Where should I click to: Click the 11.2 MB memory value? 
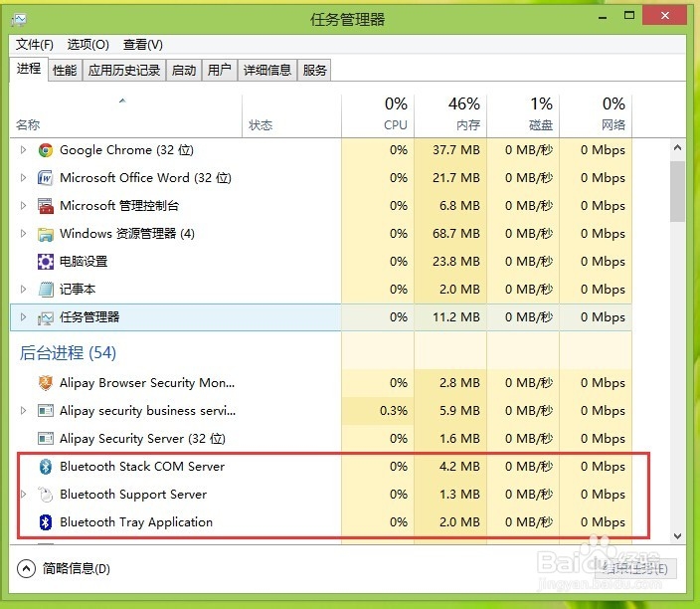456,317
